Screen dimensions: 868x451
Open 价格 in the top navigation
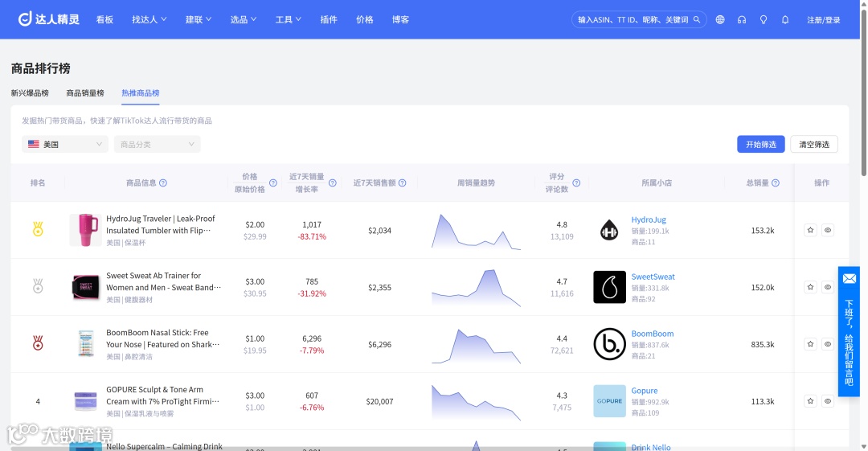[x=365, y=19]
